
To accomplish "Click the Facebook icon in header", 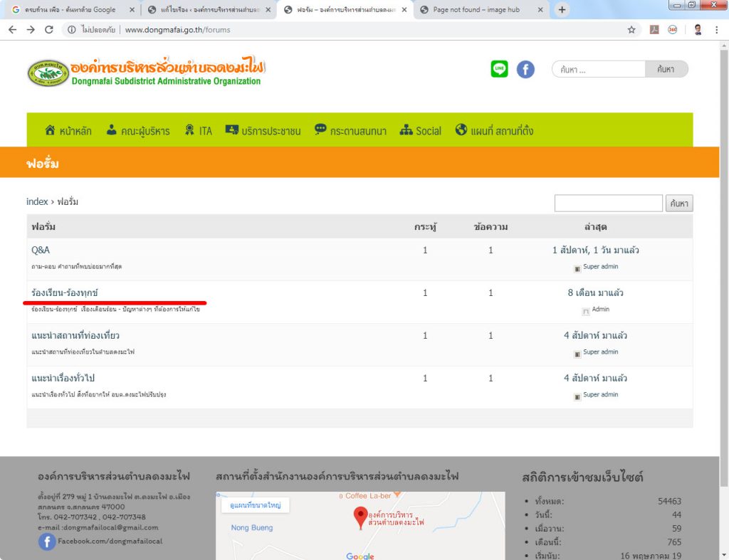I will point(525,69).
